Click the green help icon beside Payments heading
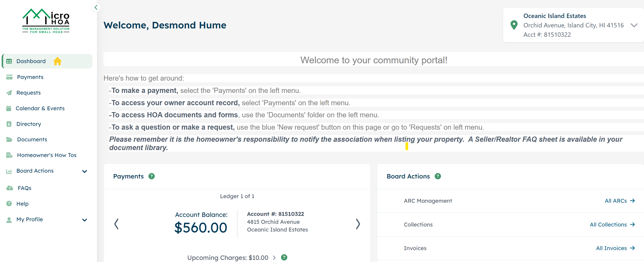The width and height of the screenshot is (644, 262). coord(151,176)
